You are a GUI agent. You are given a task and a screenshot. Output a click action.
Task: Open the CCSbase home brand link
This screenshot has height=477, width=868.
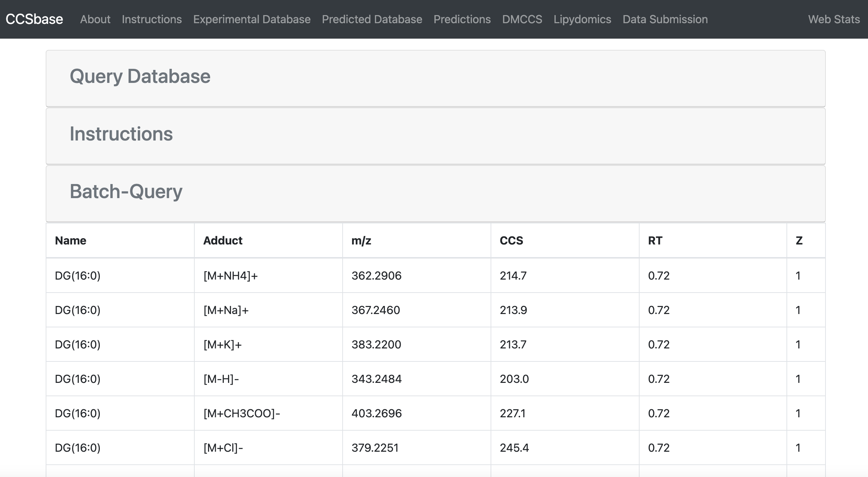click(34, 19)
